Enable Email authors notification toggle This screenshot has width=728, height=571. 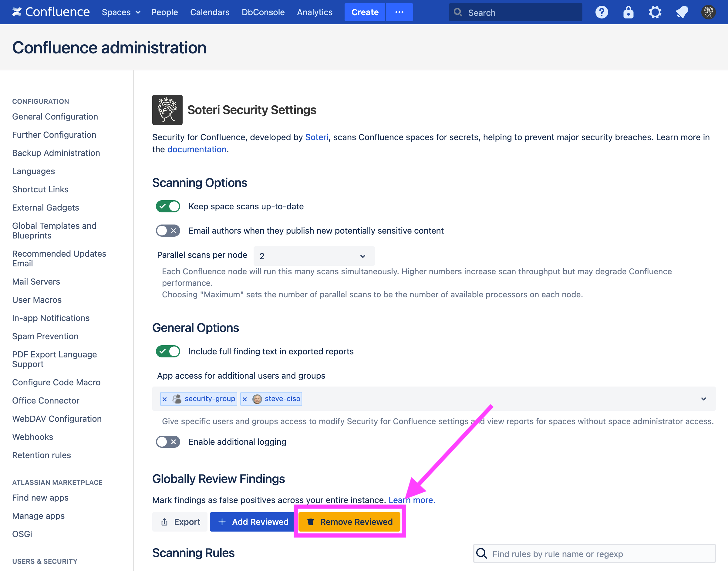tap(168, 230)
